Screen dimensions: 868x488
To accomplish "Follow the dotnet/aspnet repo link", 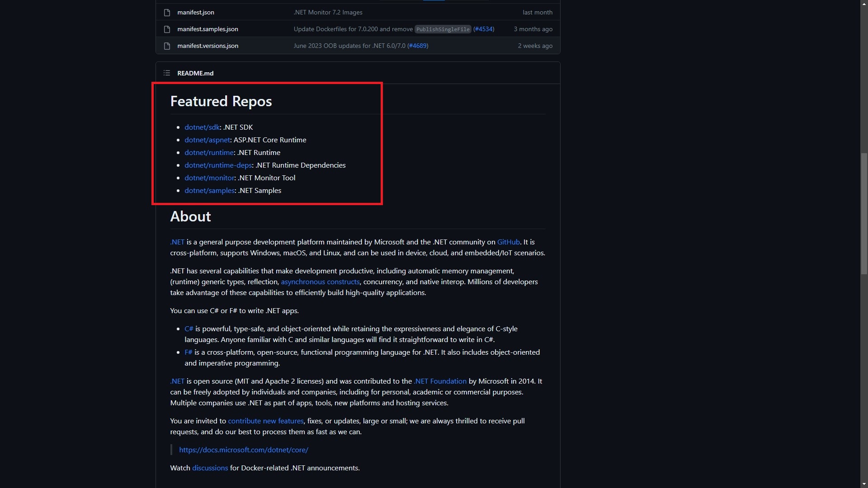I will click(x=207, y=140).
